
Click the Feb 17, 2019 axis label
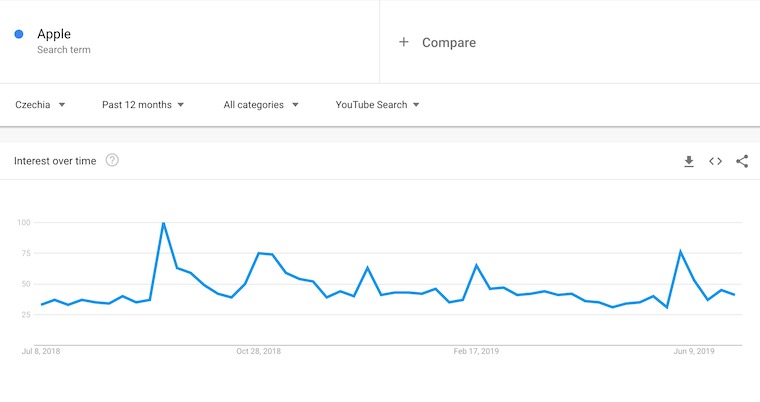[476, 351]
